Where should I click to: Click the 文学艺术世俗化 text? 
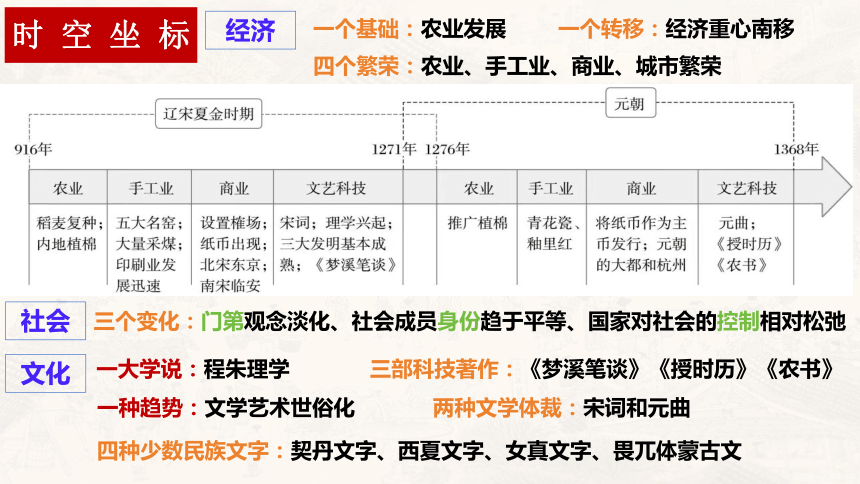point(280,408)
